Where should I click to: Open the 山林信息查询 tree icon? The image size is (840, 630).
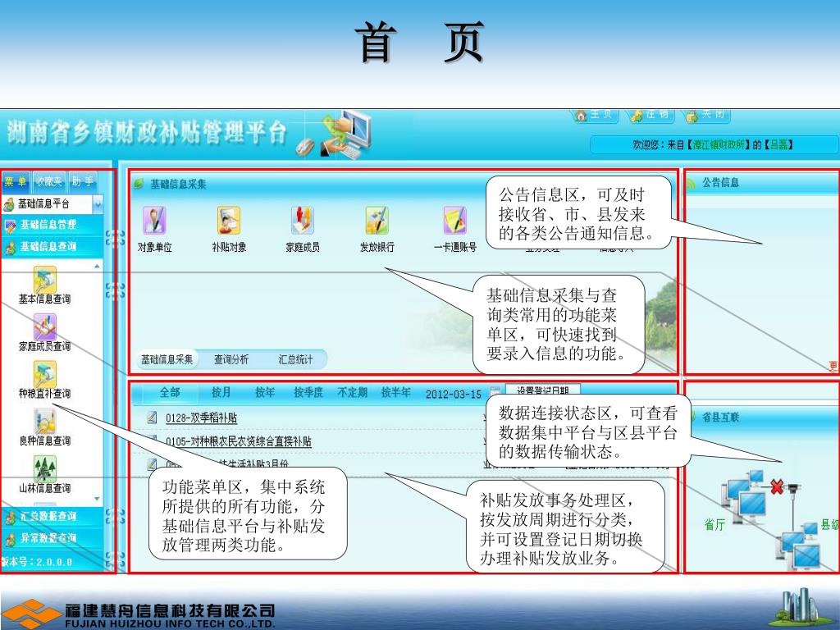click(x=45, y=468)
